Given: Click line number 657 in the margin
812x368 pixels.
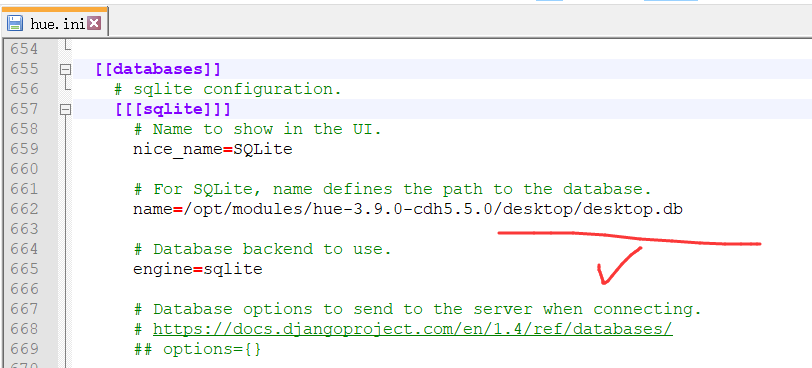Looking at the screenshot, I should [24, 109].
